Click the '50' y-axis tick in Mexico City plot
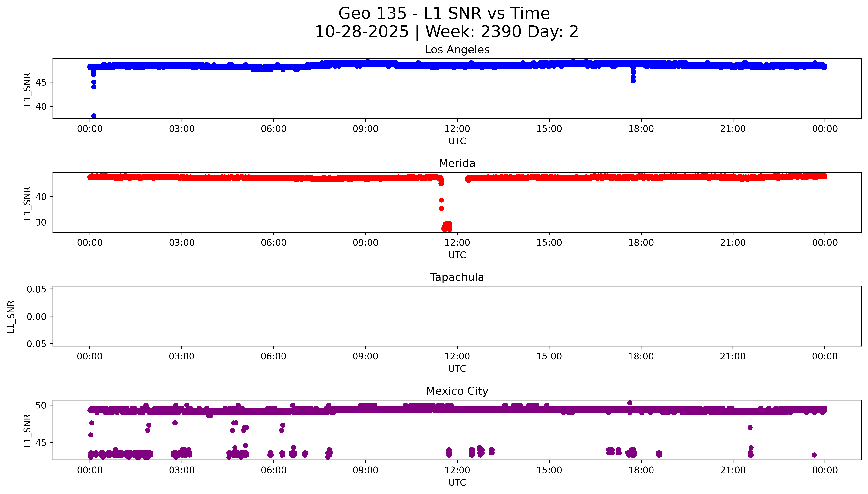Image resolution: width=868 pixels, height=494 pixels. point(41,405)
